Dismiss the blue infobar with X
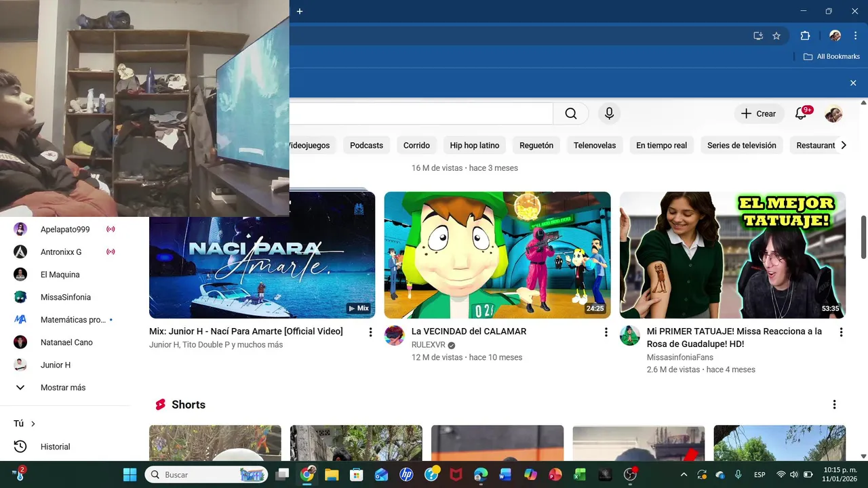The height and width of the screenshot is (488, 868). (x=853, y=83)
